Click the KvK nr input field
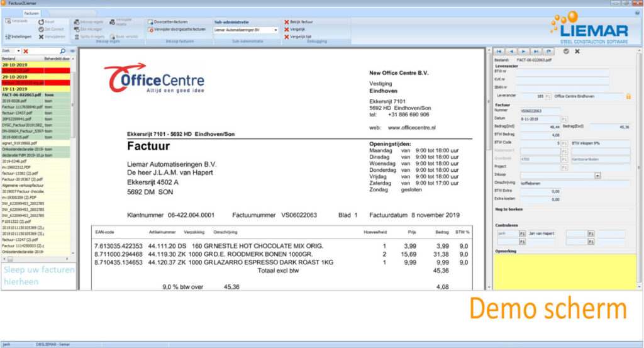 coord(562,80)
